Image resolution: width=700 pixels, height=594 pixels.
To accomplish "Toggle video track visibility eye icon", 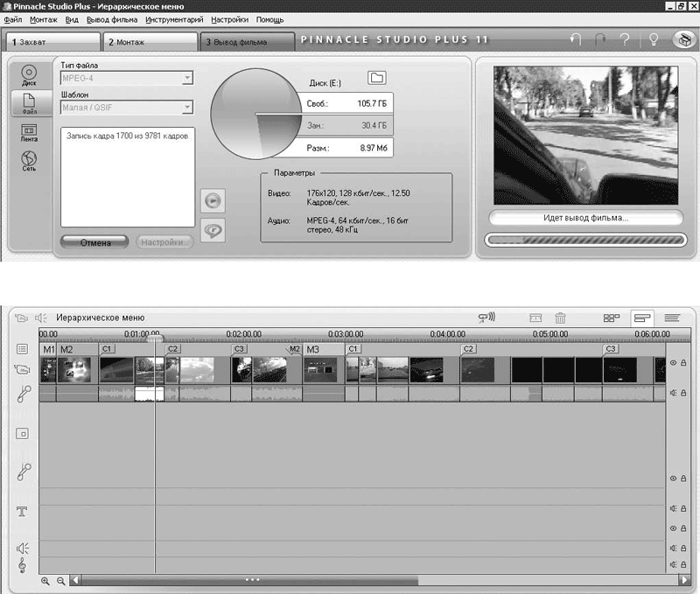I will 674,362.
